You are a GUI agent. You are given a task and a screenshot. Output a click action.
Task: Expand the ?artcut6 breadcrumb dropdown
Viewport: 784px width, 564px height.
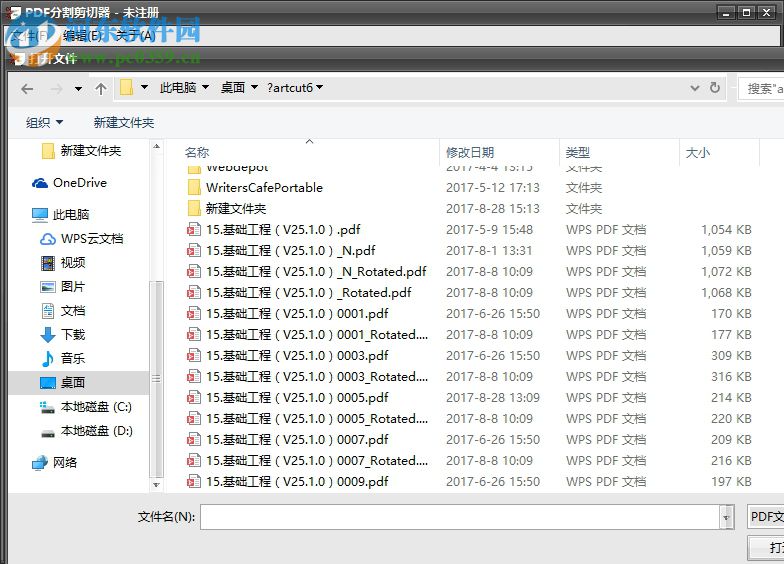320,88
